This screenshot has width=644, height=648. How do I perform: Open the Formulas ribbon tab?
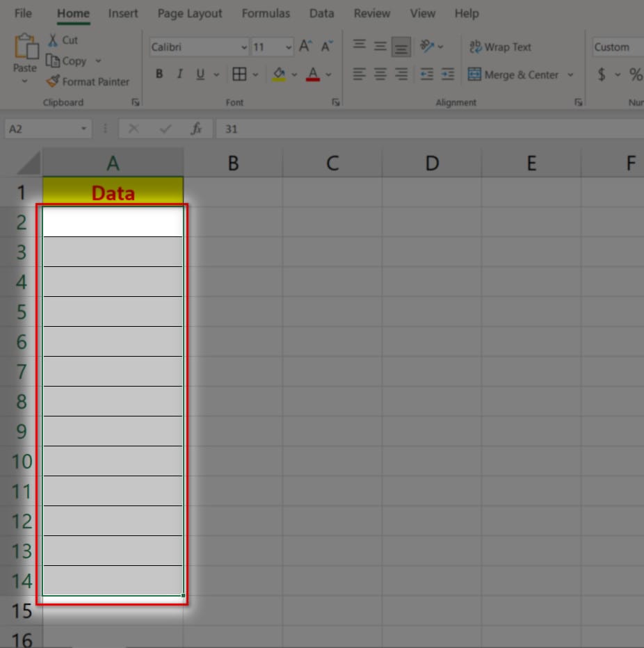coord(266,13)
